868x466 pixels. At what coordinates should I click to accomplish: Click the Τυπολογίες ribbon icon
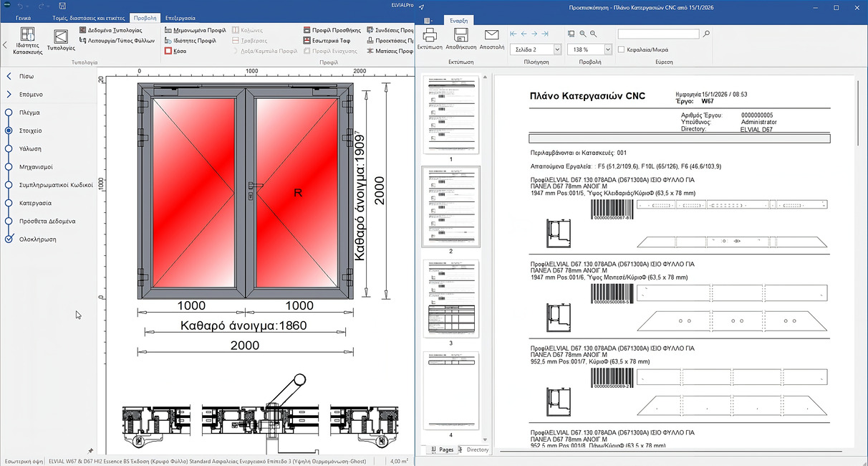(x=62, y=37)
